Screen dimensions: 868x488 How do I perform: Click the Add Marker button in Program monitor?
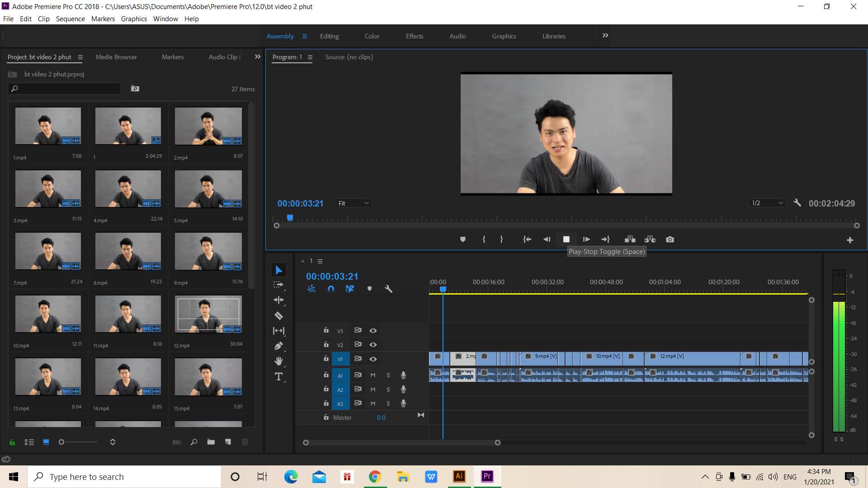pos(462,239)
